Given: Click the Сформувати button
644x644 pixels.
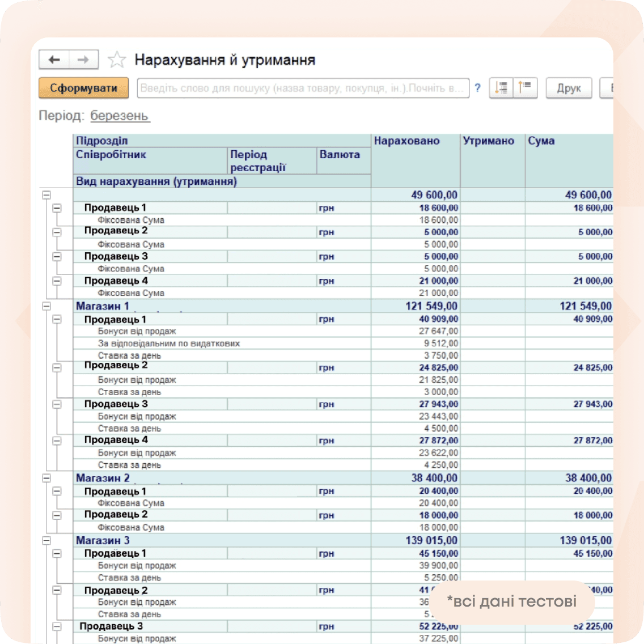Looking at the screenshot, I should 84,88.
